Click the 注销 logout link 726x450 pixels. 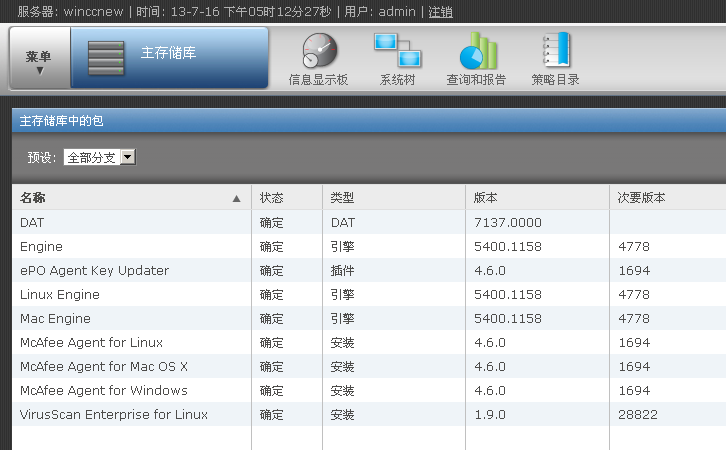click(x=440, y=12)
